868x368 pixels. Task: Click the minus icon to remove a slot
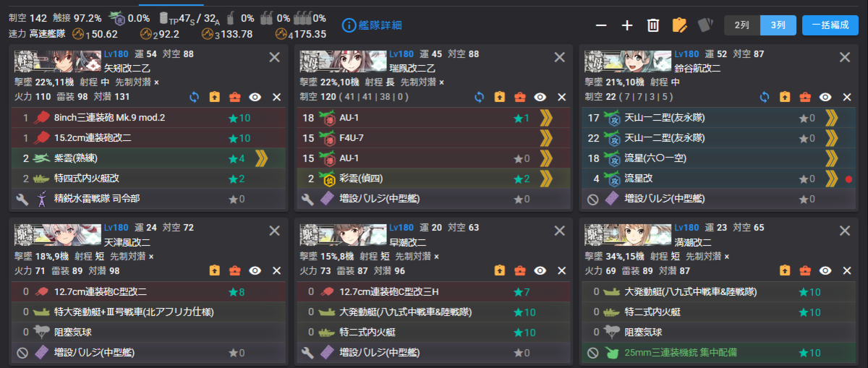(601, 25)
